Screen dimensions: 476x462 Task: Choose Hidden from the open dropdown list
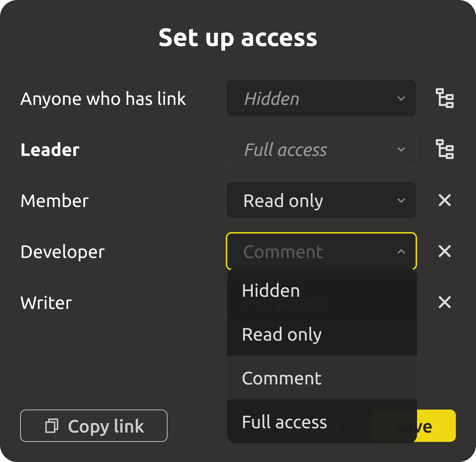coord(322,291)
